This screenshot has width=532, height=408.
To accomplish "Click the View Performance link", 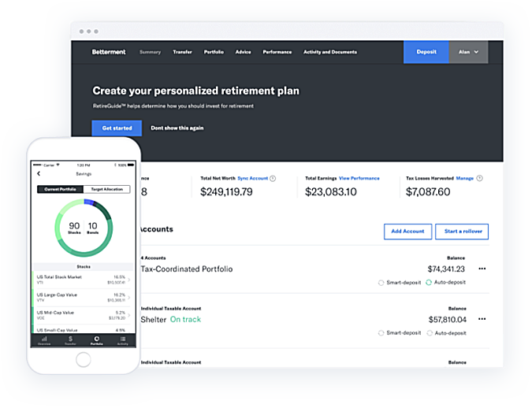I will (359, 178).
